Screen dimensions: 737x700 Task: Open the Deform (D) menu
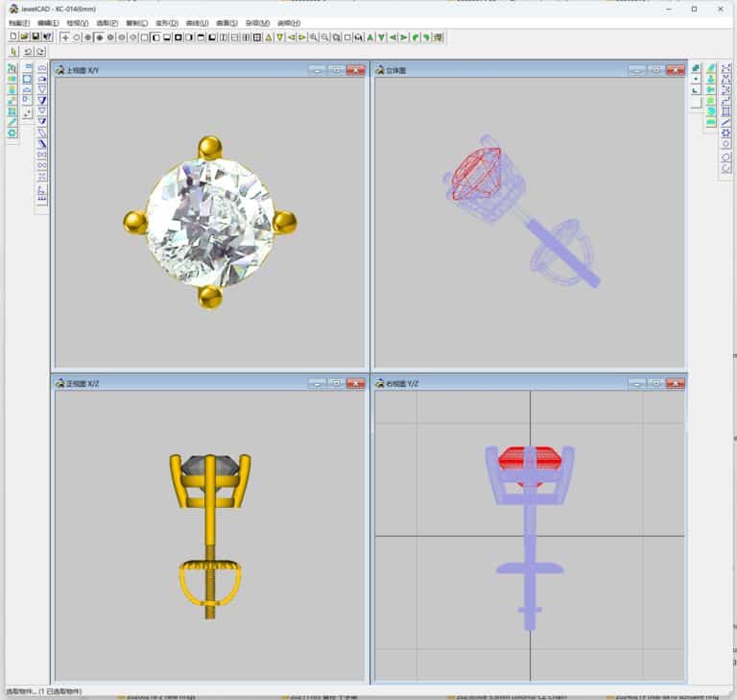point(167,23)
